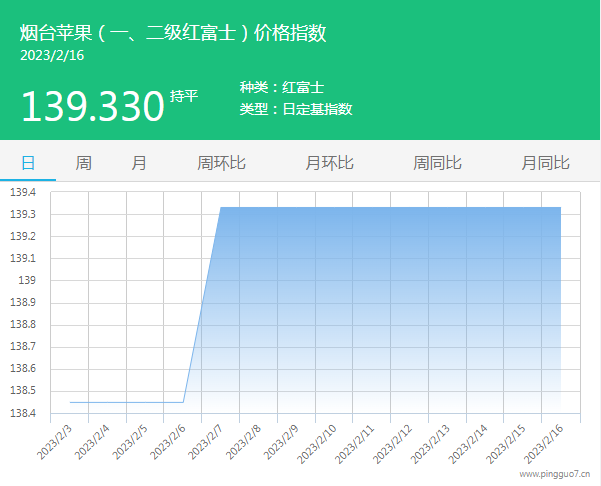Click the 139.3 y-axis label
Viewport: 601px width, 486px height.
click(23, 214)
